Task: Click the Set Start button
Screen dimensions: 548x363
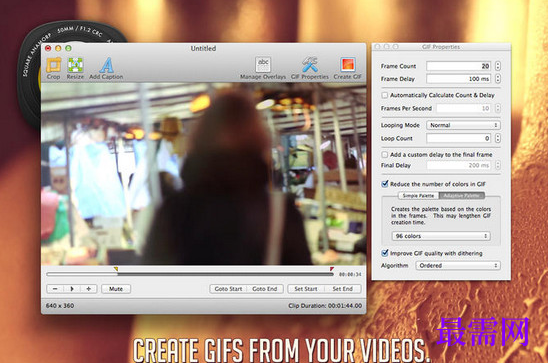Action: click(x=306, y=289)
